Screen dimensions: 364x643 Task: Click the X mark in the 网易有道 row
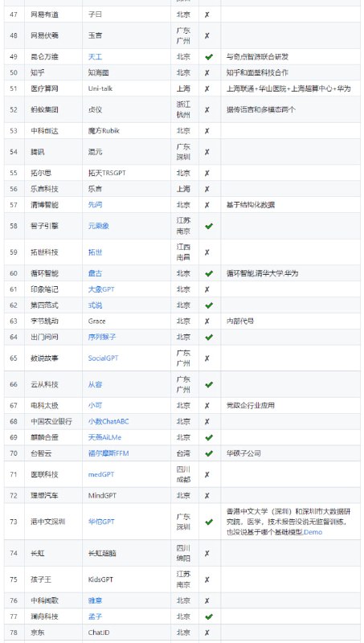tap(207, 14)
